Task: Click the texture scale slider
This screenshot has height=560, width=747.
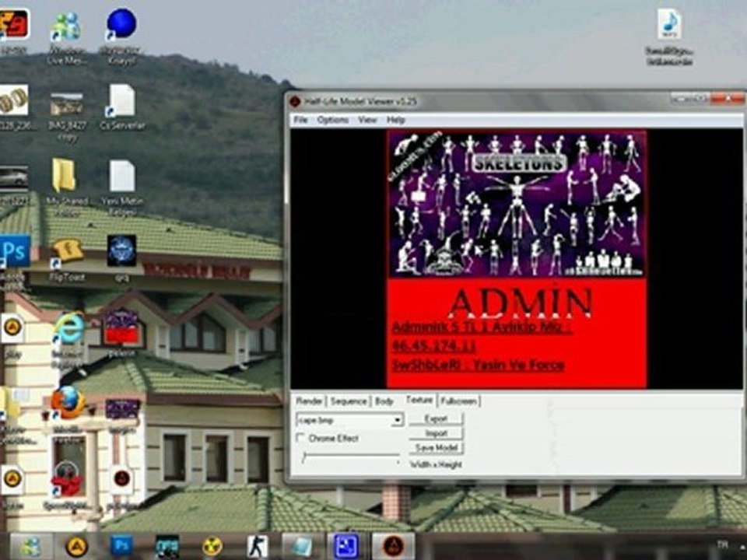Action: coord(351,457)
